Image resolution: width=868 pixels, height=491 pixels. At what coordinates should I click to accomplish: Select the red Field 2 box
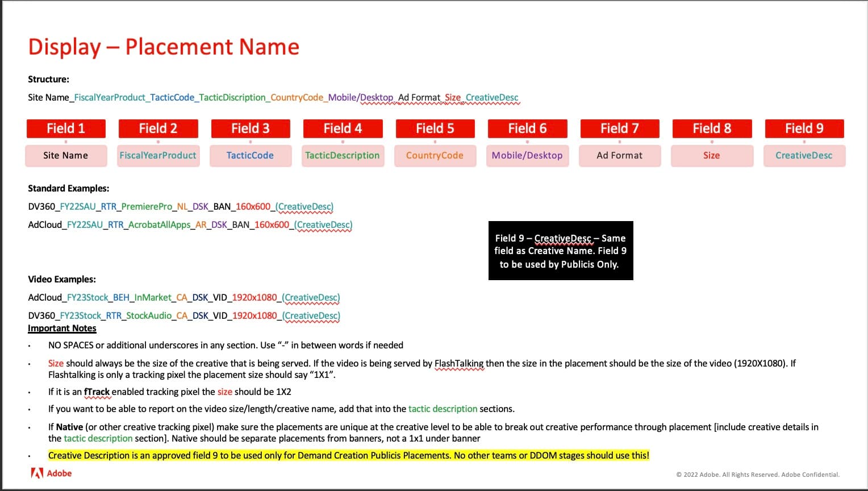click(x=158, y=128)
